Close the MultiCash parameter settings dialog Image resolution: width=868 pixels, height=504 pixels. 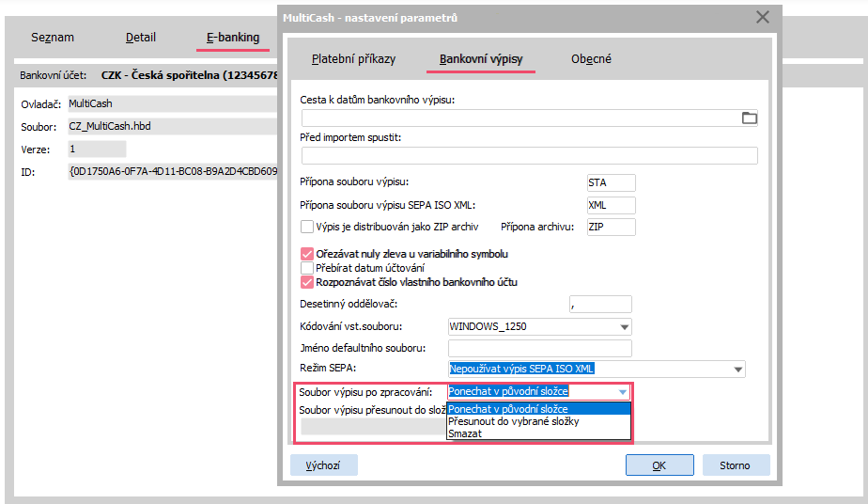(x=762, y=17)
